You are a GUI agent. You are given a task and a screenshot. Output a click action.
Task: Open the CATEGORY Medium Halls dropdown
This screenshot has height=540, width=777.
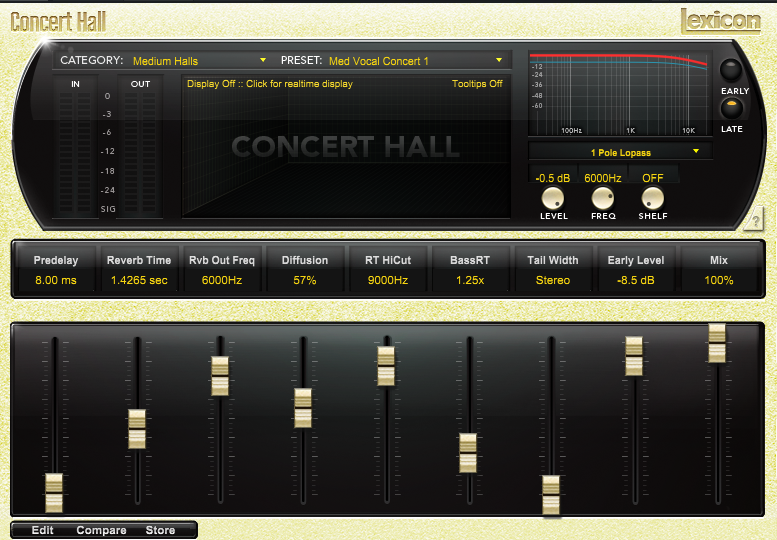click(199, 61)
